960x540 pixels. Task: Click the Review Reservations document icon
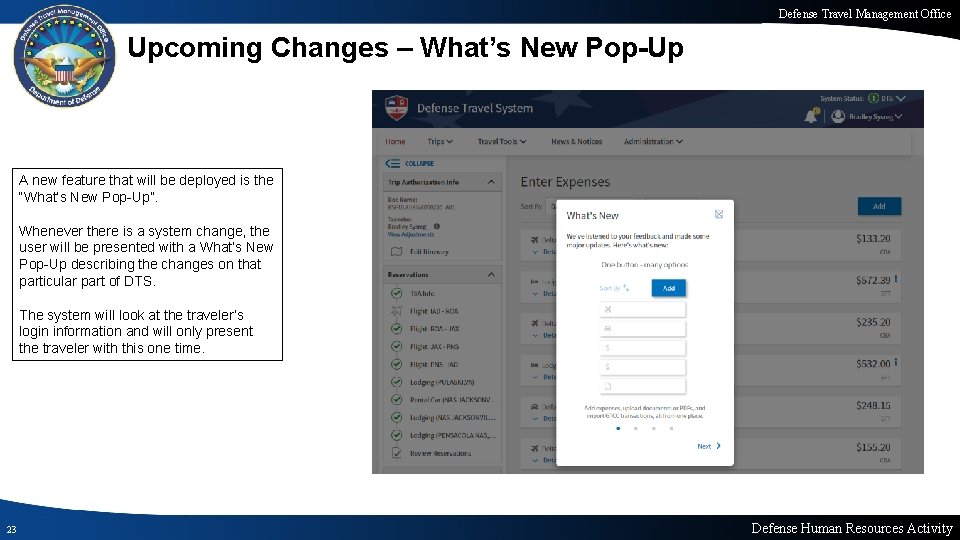pos(397,453)
